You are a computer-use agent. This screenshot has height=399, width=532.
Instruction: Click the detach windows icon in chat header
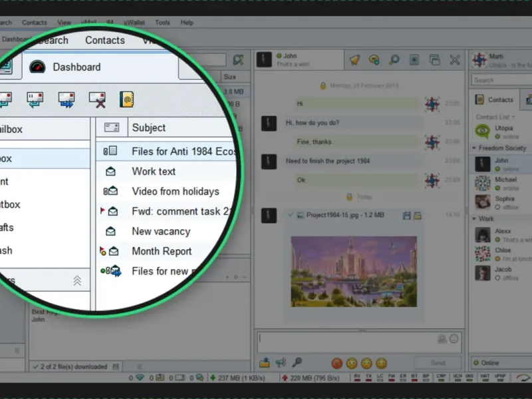[435, 60]
